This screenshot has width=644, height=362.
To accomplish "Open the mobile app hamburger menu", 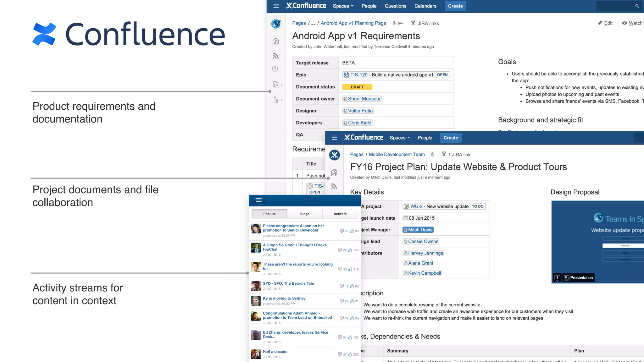I will click(x=258, y=200).
